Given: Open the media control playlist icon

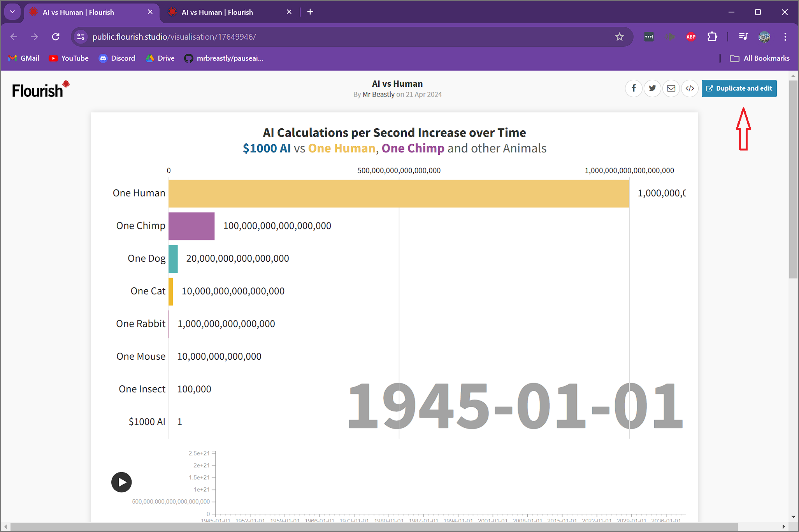Looking at the screenshot, I should (x=743, y=37).
